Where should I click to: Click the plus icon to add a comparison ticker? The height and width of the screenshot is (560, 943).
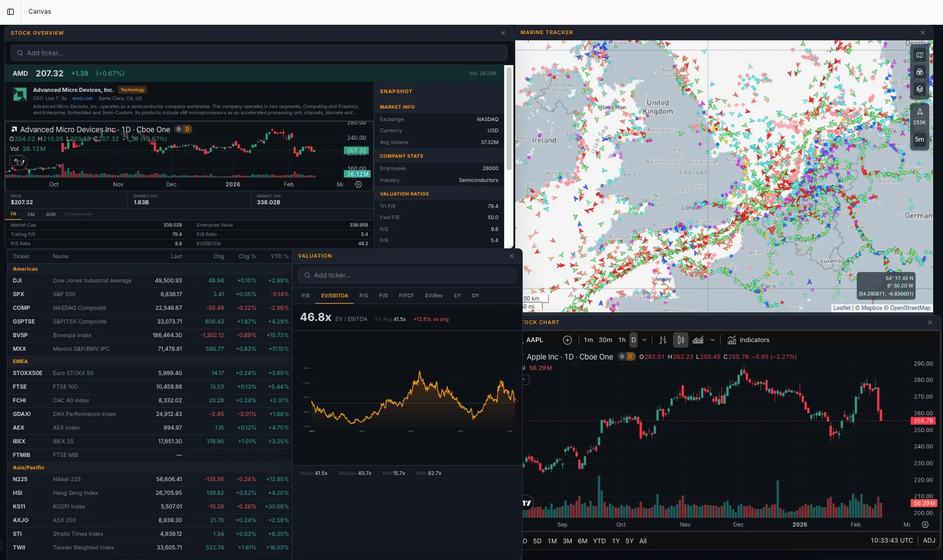[x=567, y=340]
